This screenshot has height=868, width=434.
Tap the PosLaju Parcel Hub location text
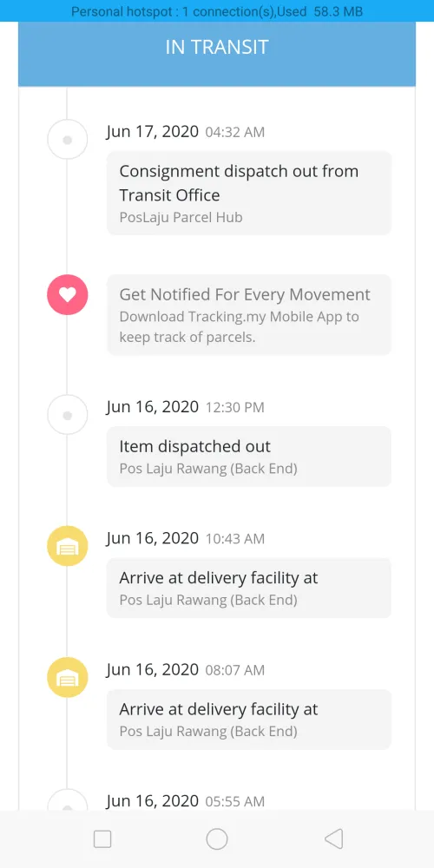click(181, 217)
